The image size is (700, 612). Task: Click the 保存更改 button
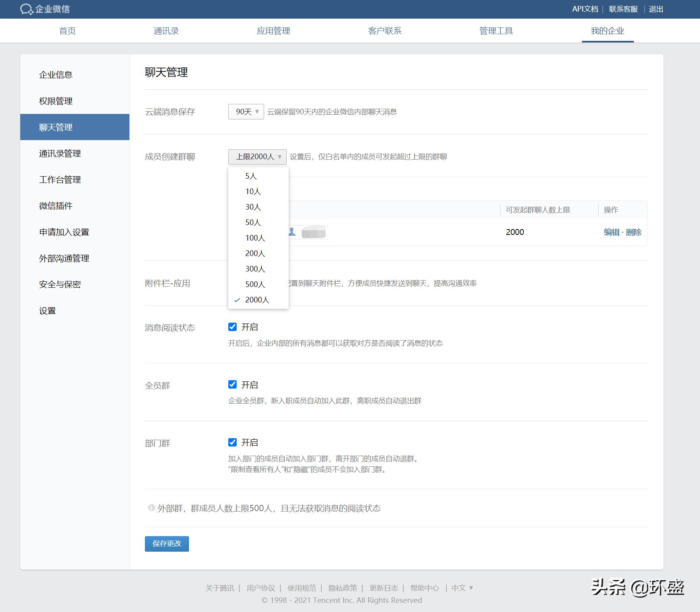166,544
